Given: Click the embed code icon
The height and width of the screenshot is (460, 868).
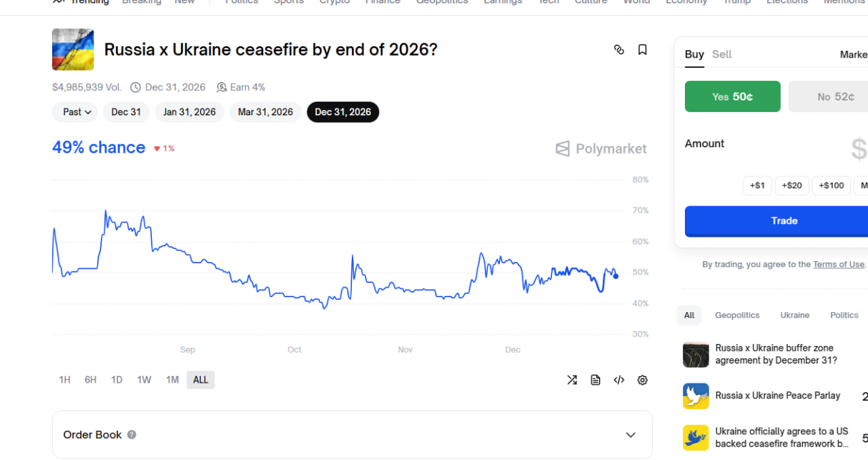Looking at the screenshot, I should (x=618, y=380).
